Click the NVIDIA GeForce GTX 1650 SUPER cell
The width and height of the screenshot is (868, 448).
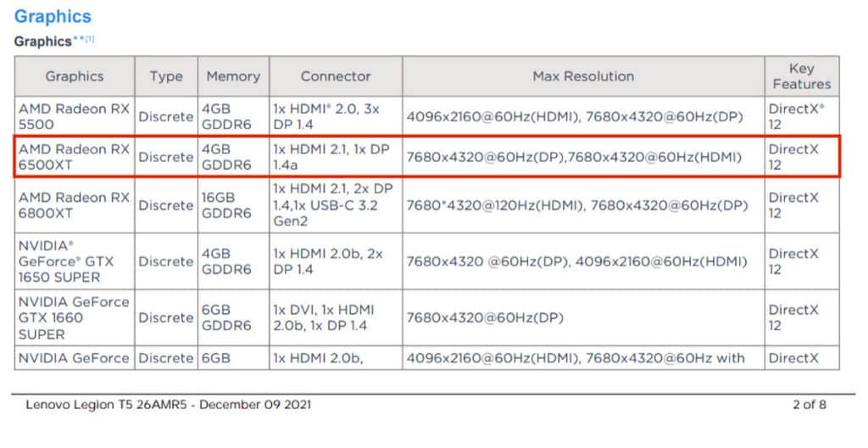[x=75, y=261]
